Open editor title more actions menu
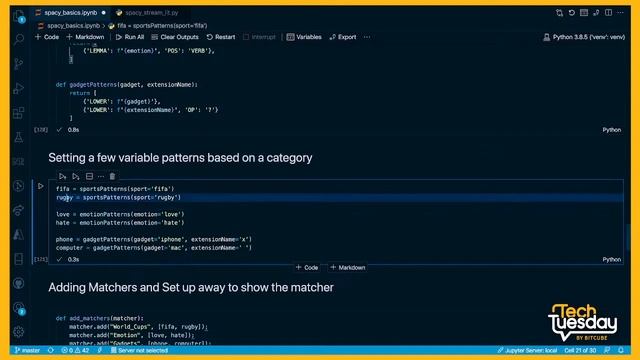The height and width of the screenshot is (360, 640). [620, 13]
